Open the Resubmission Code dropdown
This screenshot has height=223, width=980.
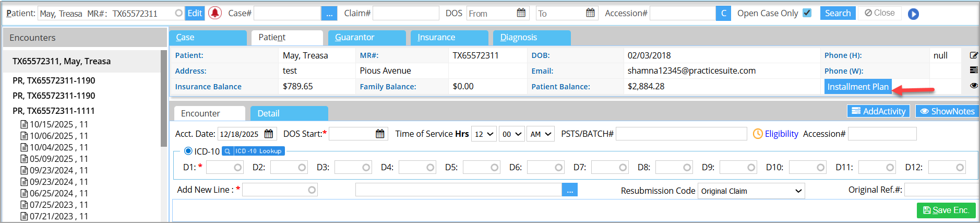[750, 191]
